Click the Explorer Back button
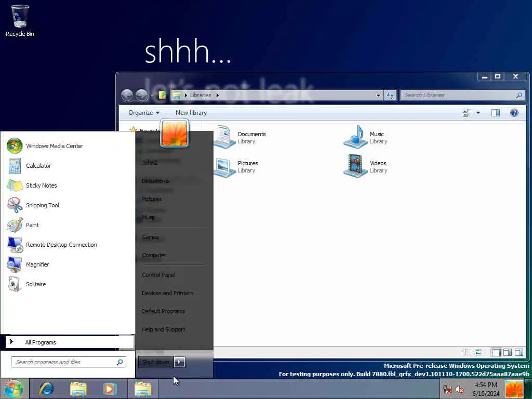Screen dimensions: 532x399 pos(127,96)
